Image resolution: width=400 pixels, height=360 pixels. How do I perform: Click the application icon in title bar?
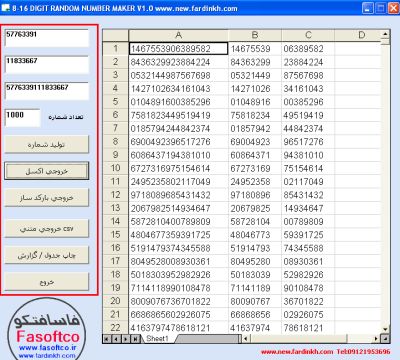point(5,8)
